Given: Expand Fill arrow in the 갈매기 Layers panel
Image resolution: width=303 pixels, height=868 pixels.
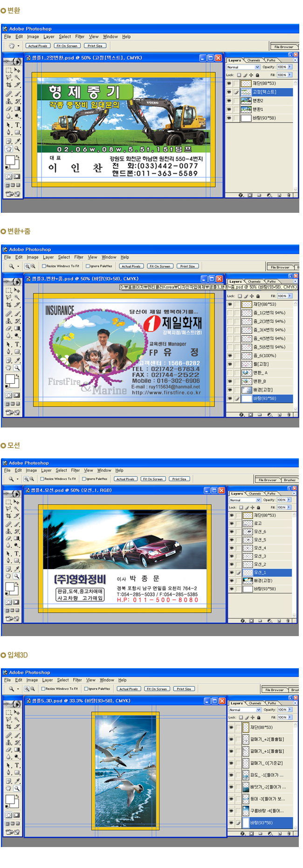Looking at the screenshot, I should [290, 717].
